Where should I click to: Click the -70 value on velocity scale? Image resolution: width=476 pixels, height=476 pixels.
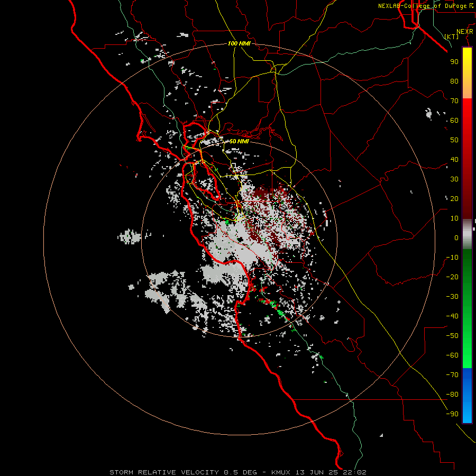pos(452,375)
